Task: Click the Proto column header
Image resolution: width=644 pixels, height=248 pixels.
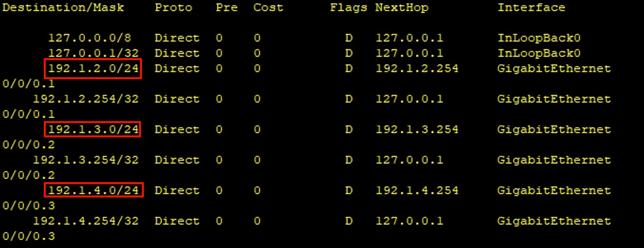Action: click(173, 8)
